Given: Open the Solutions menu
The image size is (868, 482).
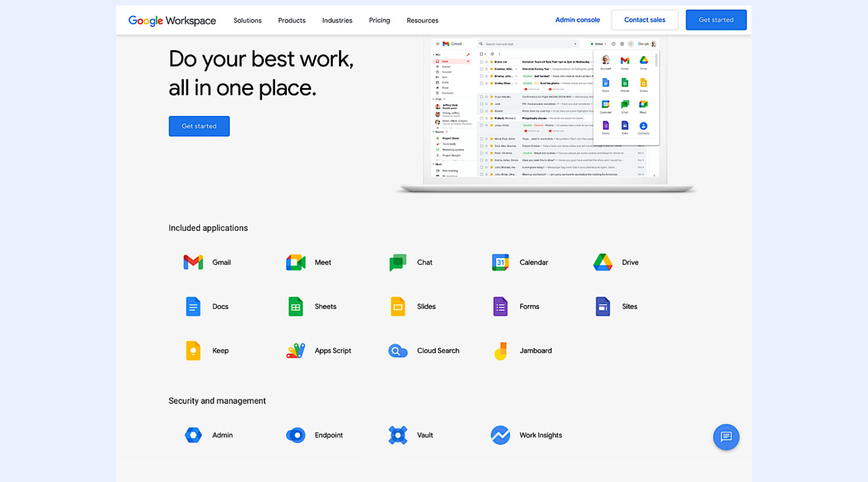Looking at the screenshot, I should pos(248,20).
